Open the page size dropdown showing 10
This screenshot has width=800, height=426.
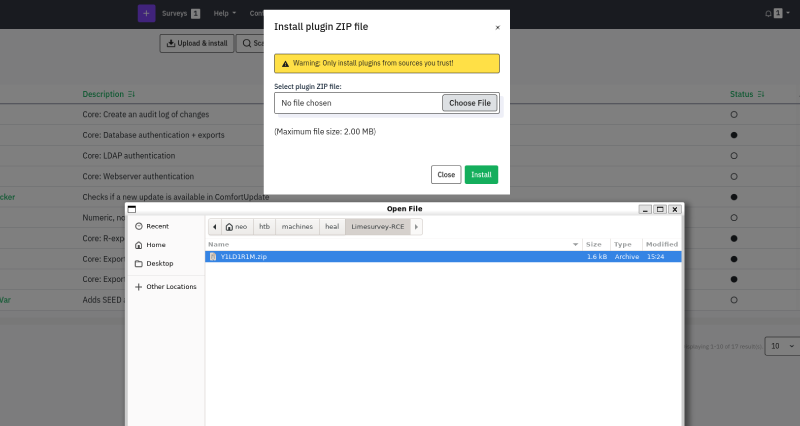782,346
